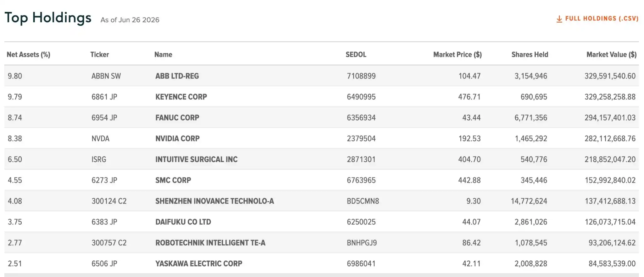The height and width of the screenshot is (277, 644).
Task: Click the 6273 JP ticker
Action: [x=104, y=180]
